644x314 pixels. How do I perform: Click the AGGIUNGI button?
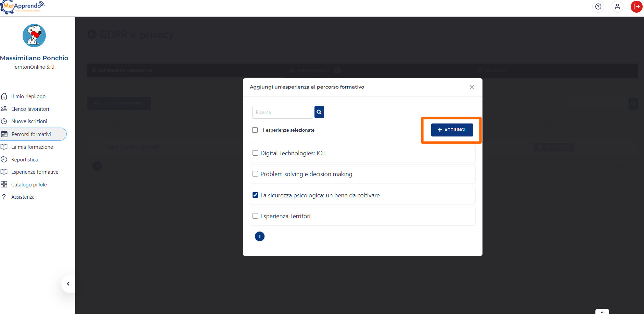click(x=452, y=130)
